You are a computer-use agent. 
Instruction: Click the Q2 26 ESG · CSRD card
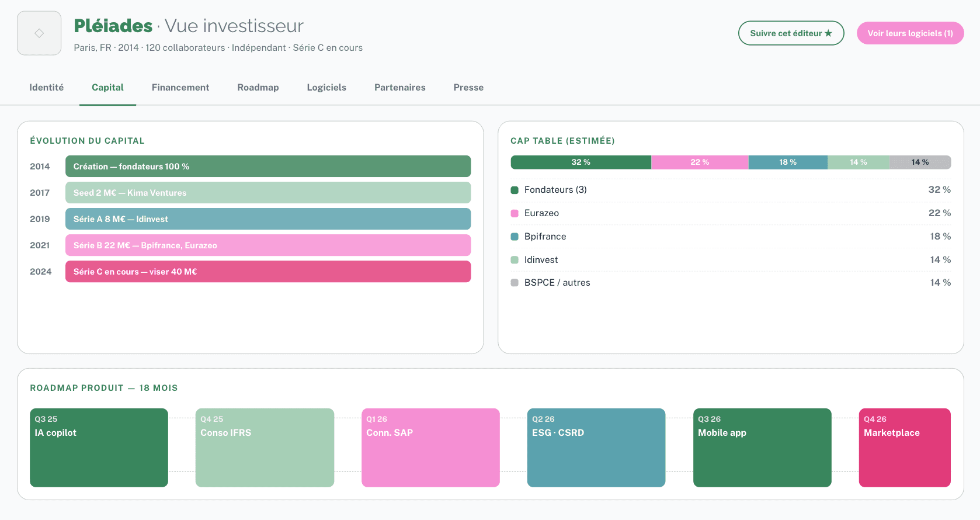596,448
